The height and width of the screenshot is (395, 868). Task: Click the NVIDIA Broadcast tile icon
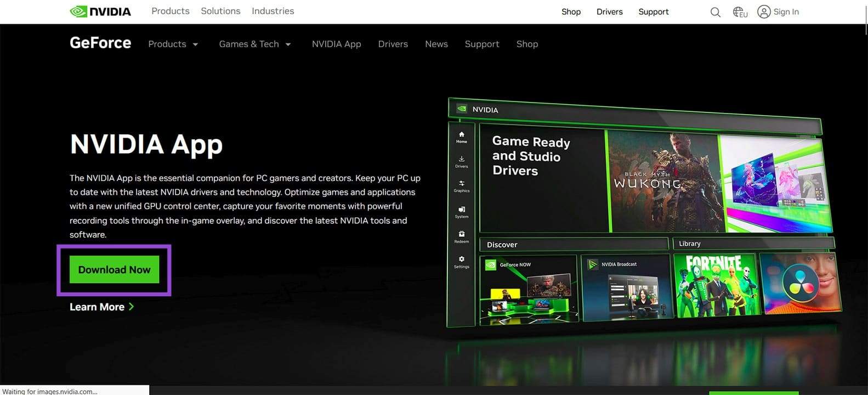point(592,264)
